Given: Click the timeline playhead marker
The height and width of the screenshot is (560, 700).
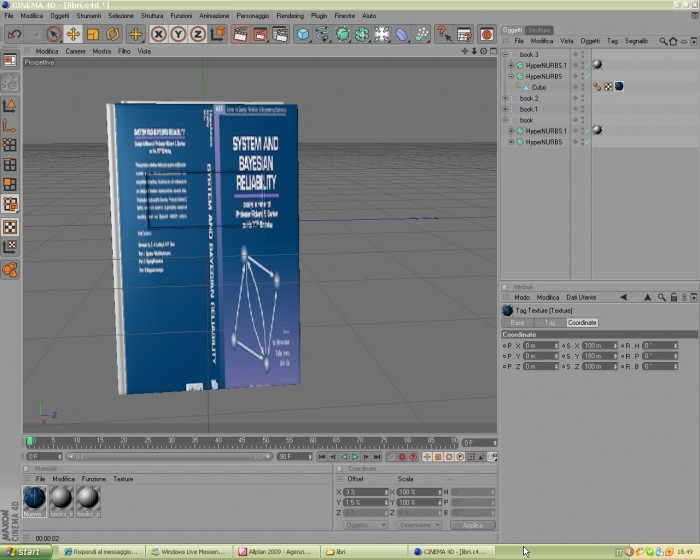Looking at the screenshot, I should [29, 442].
